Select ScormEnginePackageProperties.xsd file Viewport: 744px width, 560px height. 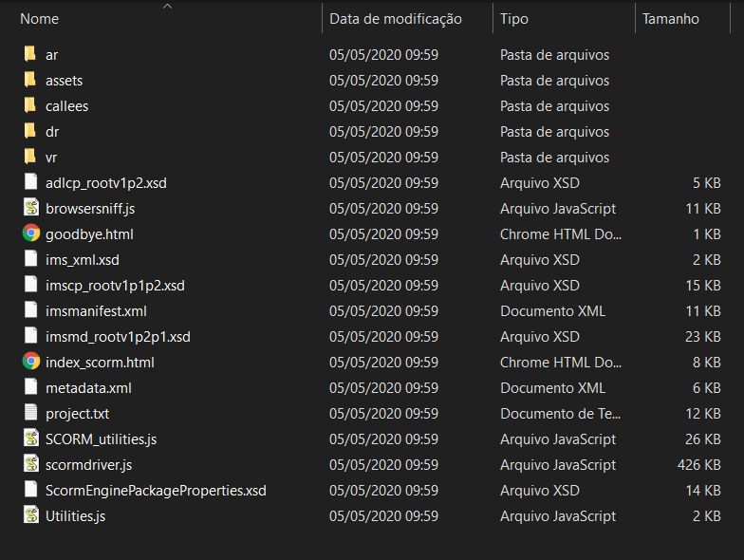click(156, 491)
